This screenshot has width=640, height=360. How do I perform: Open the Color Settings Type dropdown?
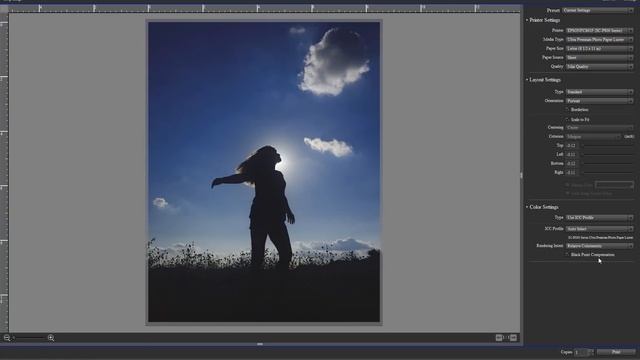click(x=600, y=218)
